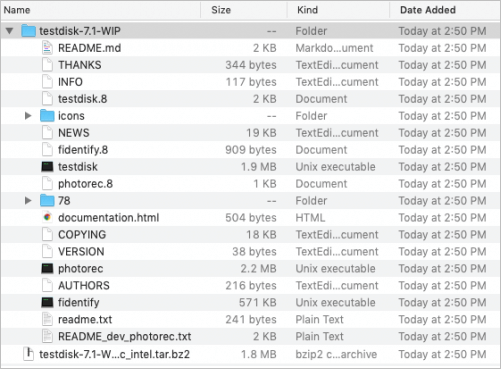Click the COPYING document icon
The image size is (501, 369).
[x=47, y=235]
